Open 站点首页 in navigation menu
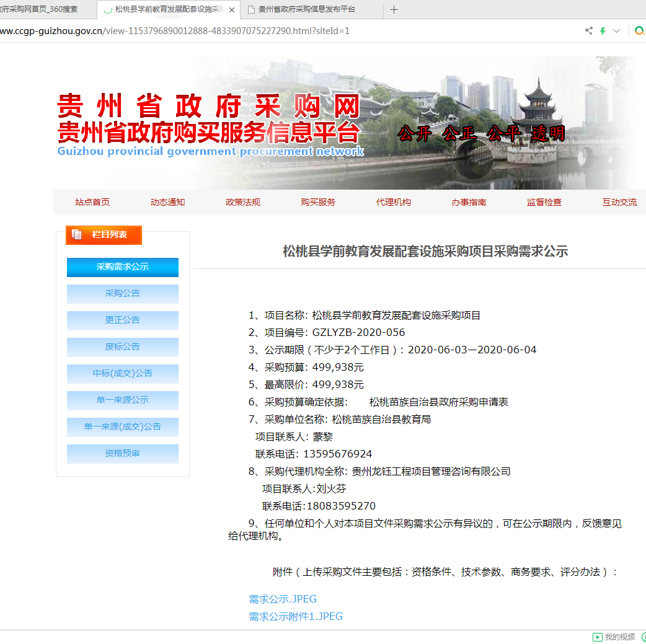 92,202
